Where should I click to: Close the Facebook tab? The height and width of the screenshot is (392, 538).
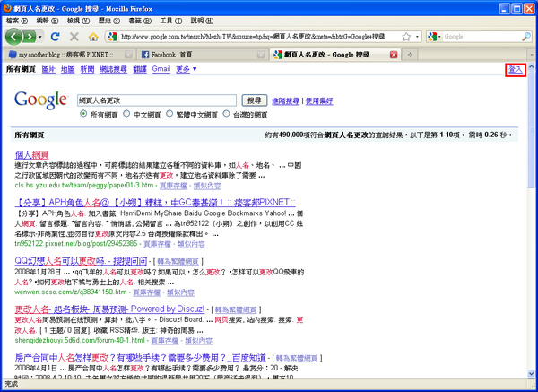pyautogui.click(x=261, y=55)
